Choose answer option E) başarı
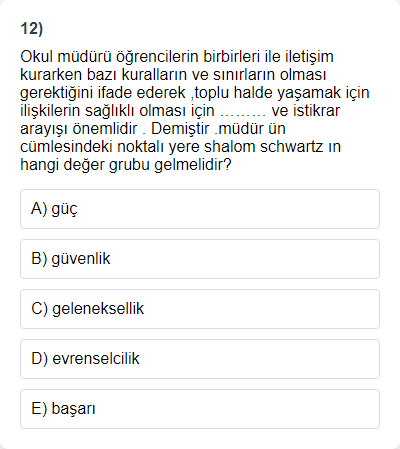 tap(200, 409)
